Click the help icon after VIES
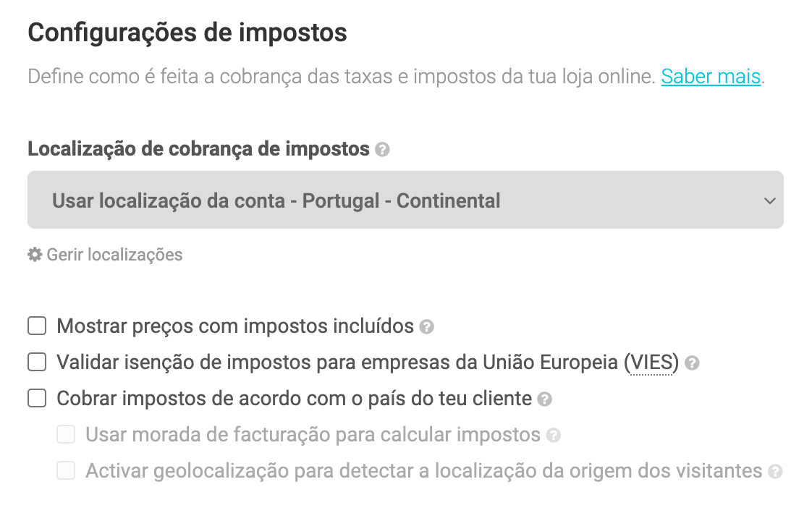Image resolution: width=812 pixels, height=521 pixels. (x=692, y=363)
